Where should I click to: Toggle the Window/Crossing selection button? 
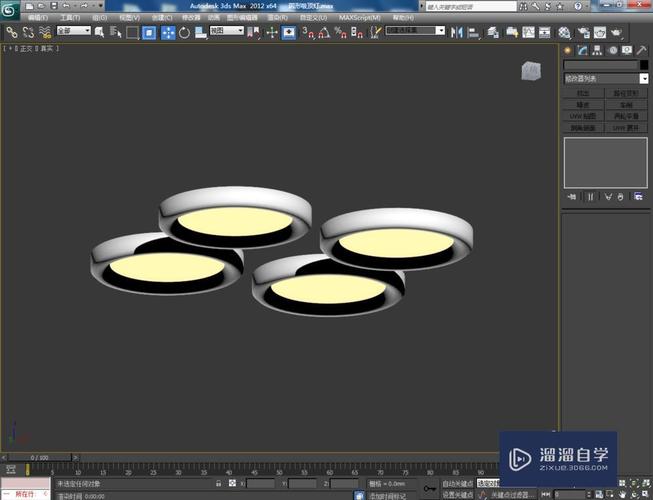149,32
